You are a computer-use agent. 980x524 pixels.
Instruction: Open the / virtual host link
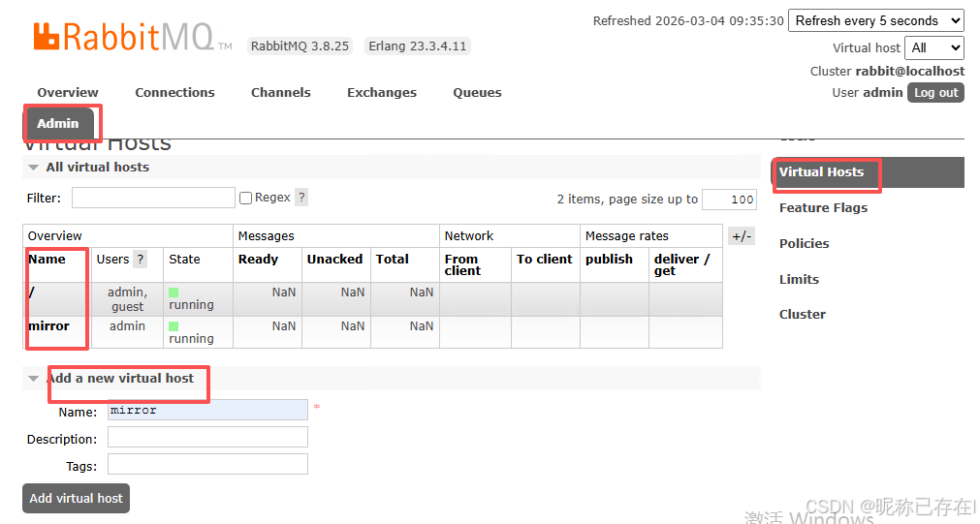point(31,293)
